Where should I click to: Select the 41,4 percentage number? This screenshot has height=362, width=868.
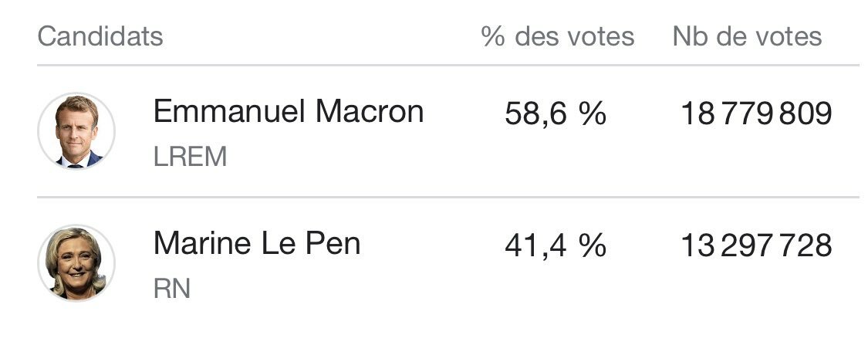pos(536,245)
